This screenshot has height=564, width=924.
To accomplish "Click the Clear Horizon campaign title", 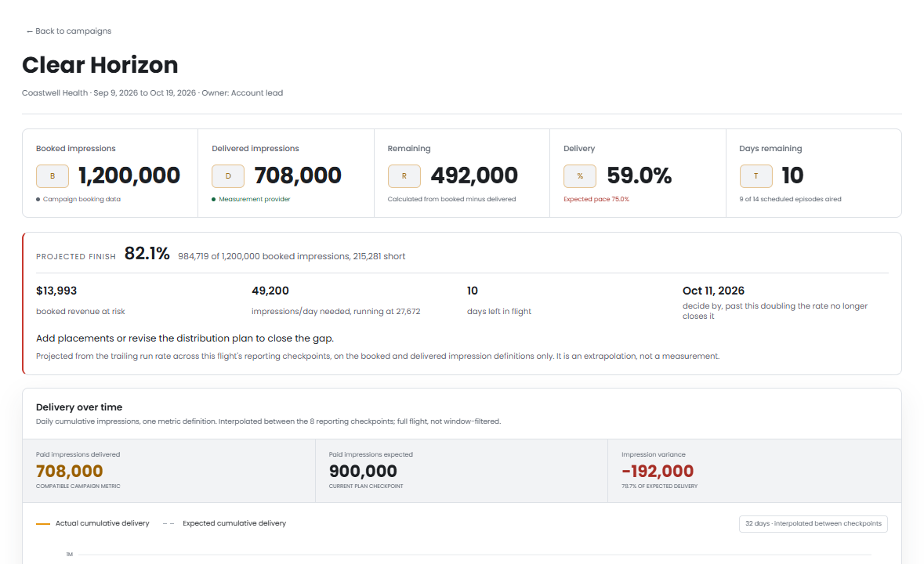I will tap(100, 65).
